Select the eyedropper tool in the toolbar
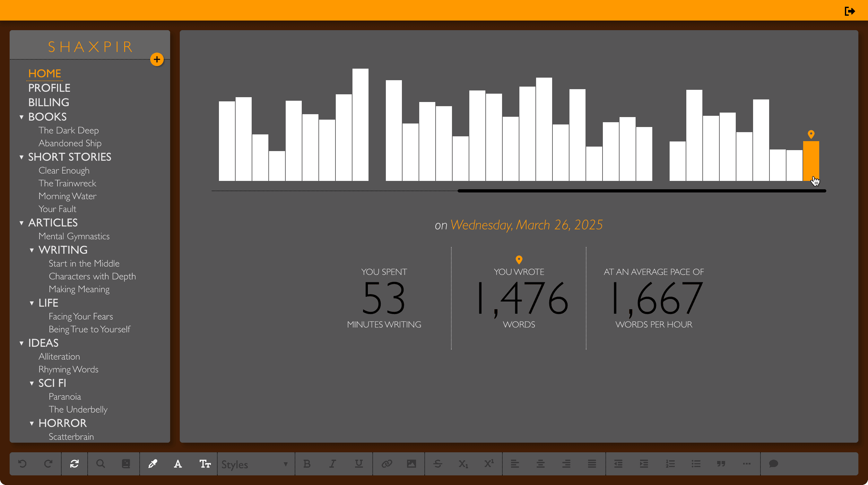The height and width of the screenshot is (485, 868). click(153, 464)
